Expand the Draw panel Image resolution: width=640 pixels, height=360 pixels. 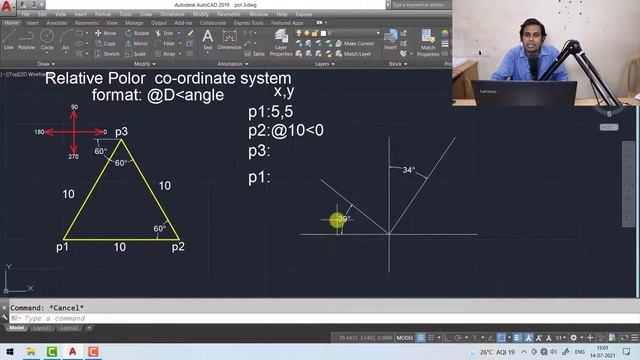(46, 64)
